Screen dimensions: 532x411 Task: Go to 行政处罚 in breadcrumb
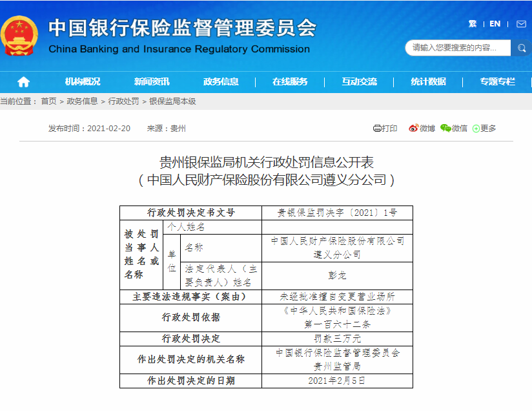(123, 101)
